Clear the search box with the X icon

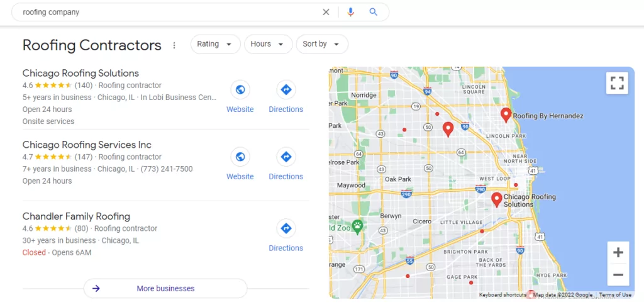click(326, 12)
